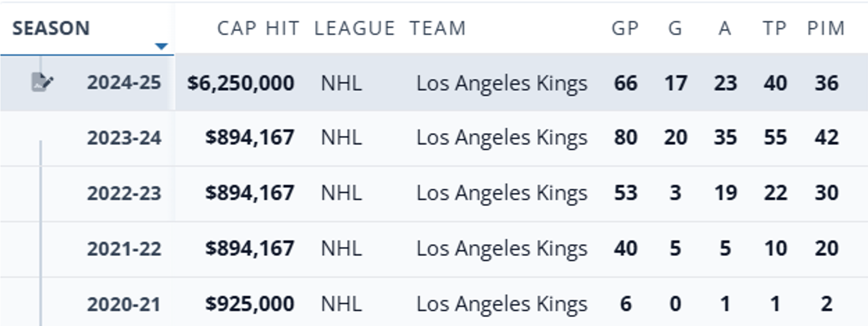Viewport: 868px width, 326px height.
Task: Open Los Angeles Kings link for 2023-24
Action: 501,138
